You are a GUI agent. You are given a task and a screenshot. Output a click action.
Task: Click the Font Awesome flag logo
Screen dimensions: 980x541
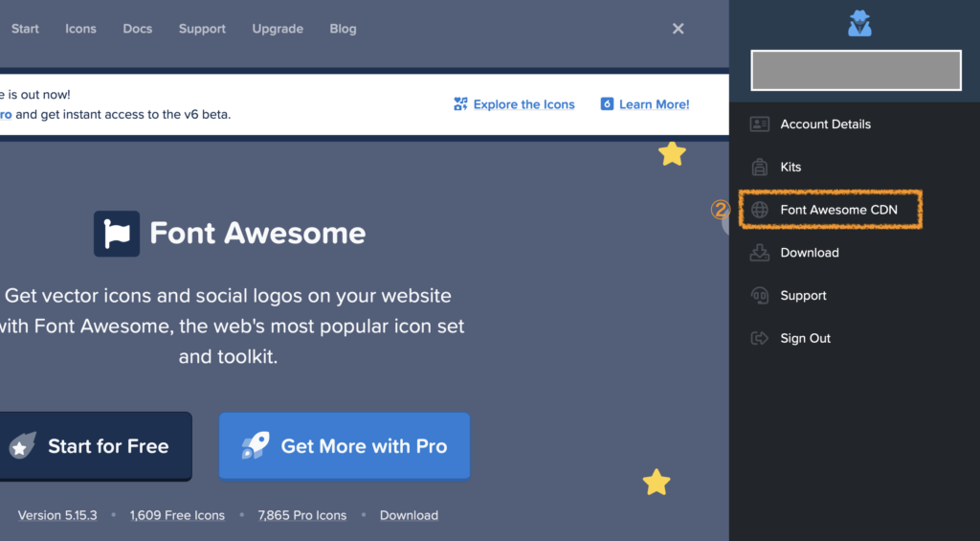click(x=117, y=234)
